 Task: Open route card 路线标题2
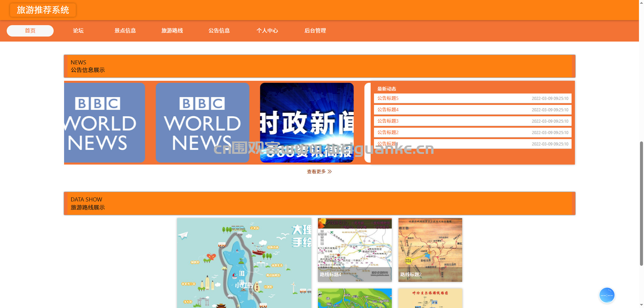[430, 250]
